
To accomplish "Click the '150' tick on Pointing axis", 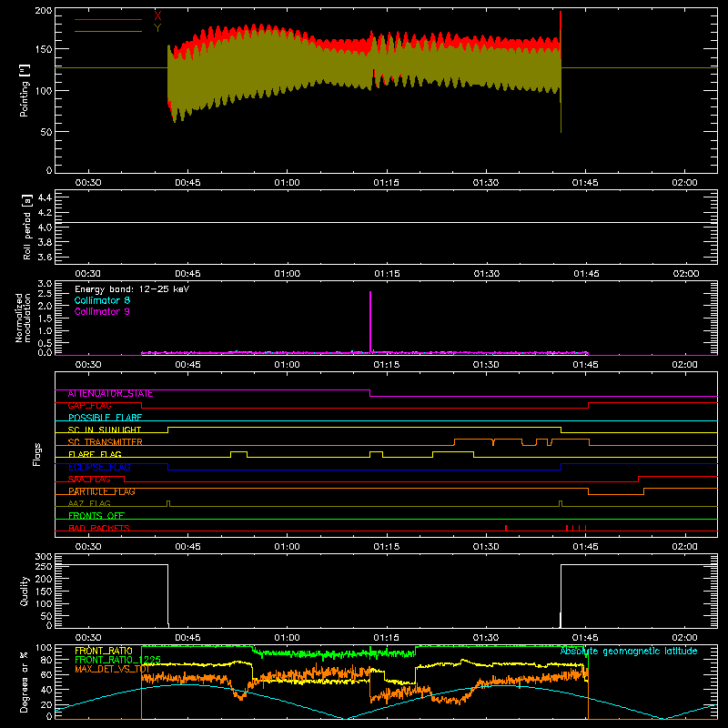I will coord(44,49).
